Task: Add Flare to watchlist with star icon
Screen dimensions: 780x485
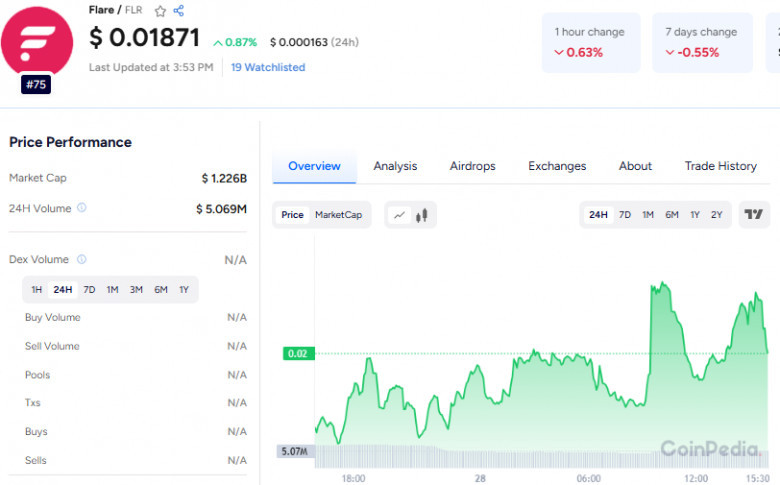Action: [160, 11]
